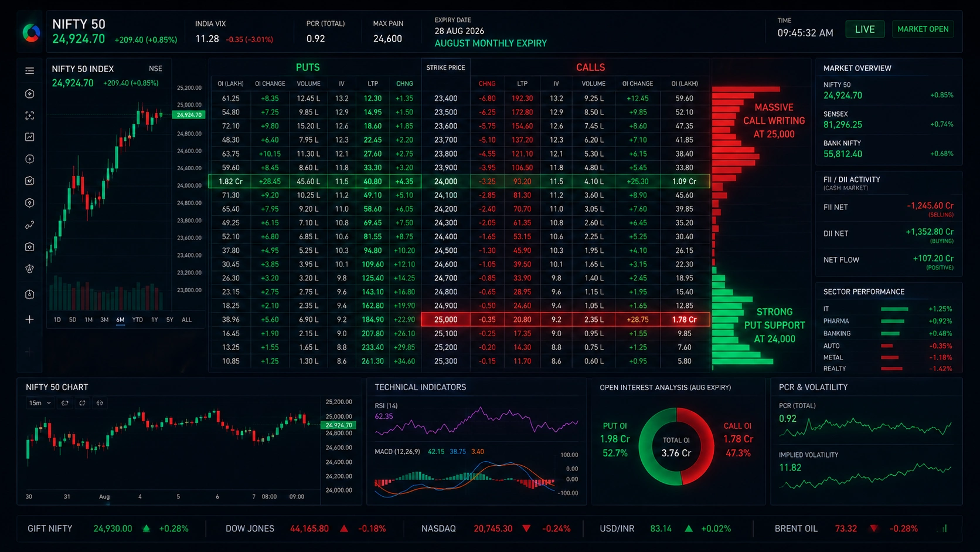Click DOW JONES ticker value 44,165.80

pos(309,529)
